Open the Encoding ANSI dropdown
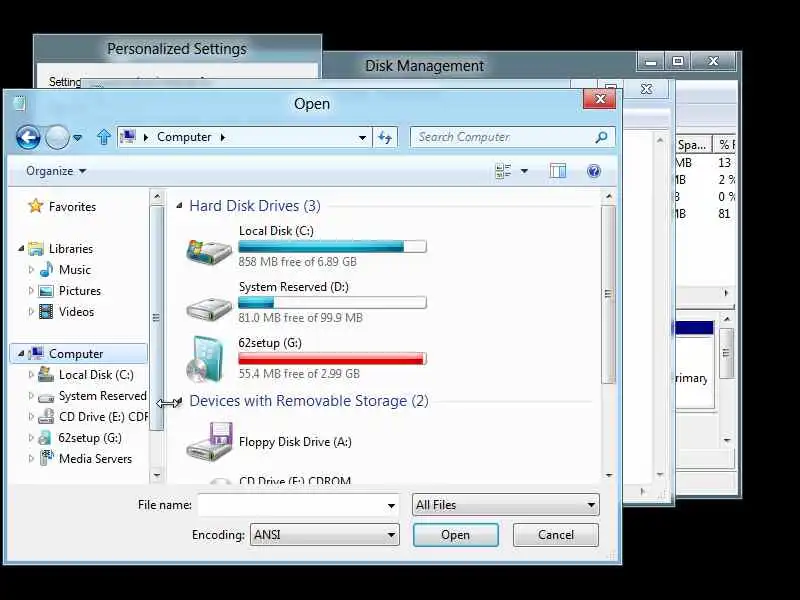The image size is (800, 600). (x=324, y=535)
